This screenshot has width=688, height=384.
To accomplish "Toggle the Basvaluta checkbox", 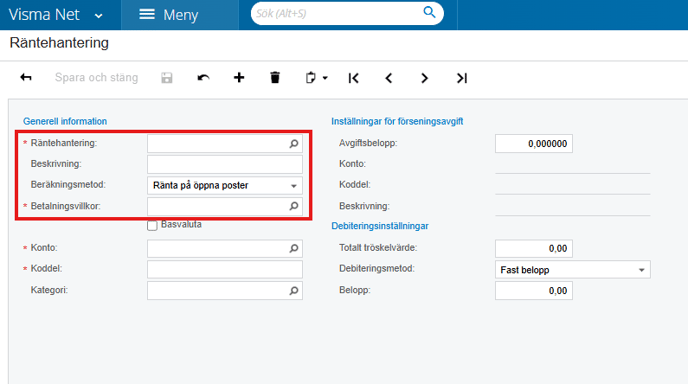I will (152, 226).
